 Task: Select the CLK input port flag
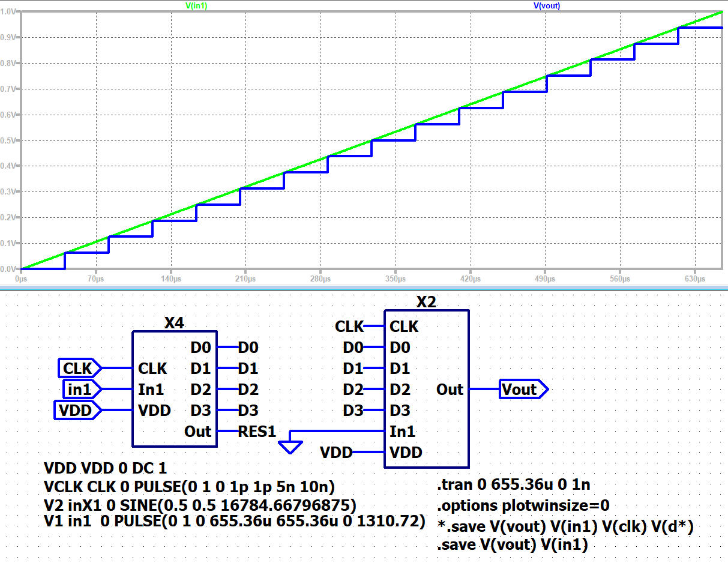click(79, 368)
